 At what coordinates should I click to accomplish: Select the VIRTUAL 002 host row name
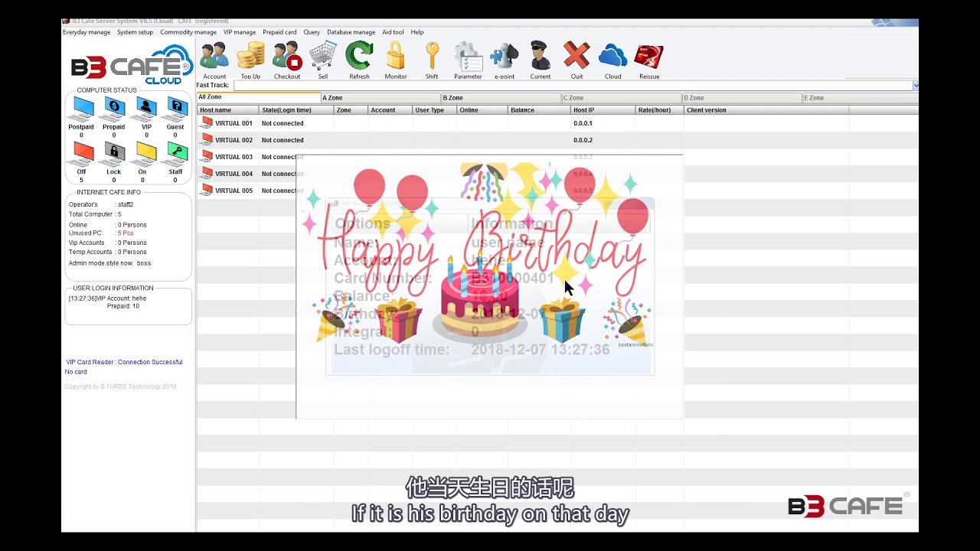[x=234, y=140]
